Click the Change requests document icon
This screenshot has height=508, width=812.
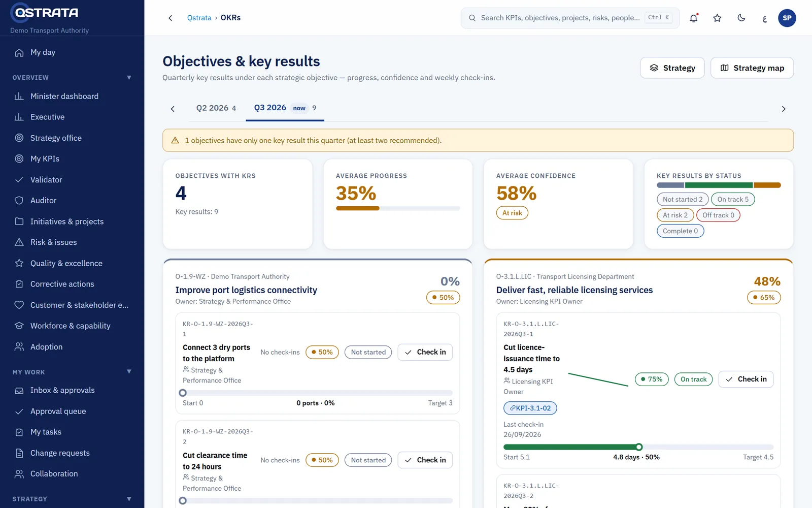19,453
